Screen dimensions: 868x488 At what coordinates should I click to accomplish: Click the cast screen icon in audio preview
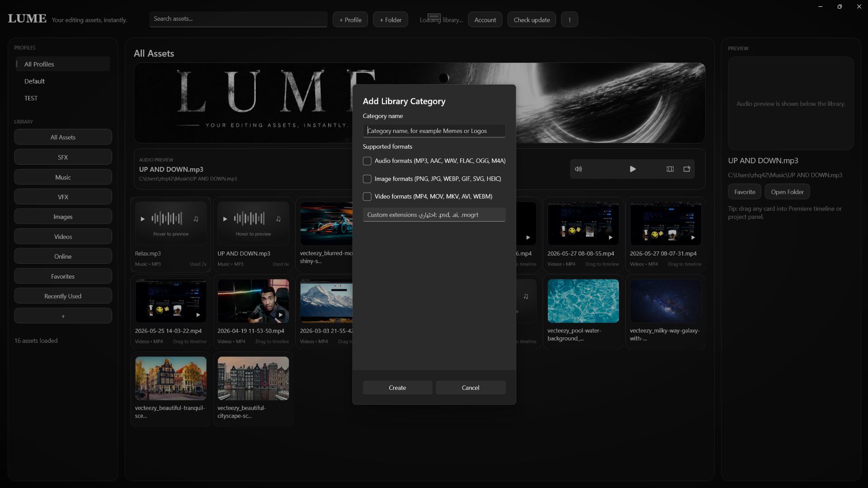click(687, 169)
